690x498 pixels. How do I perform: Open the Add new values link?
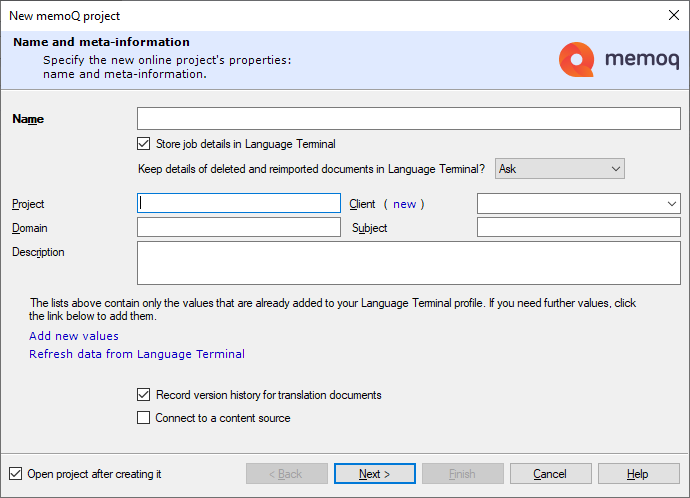coord(74,336)
